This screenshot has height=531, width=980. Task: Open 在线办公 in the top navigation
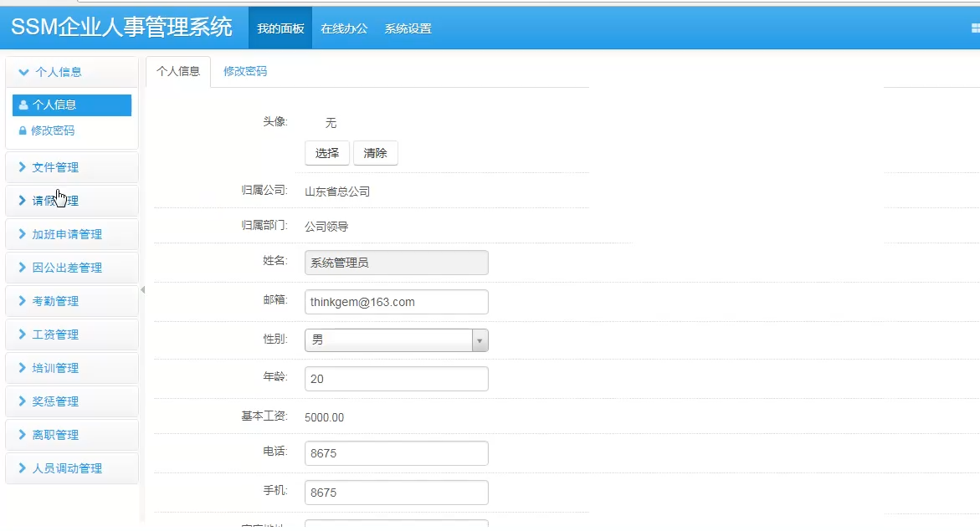point(344,28)
